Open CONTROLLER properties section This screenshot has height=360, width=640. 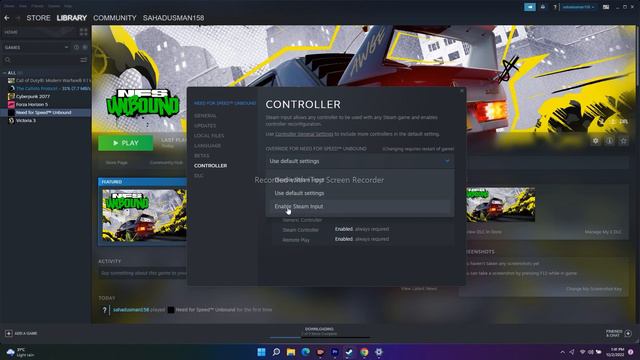[211, 166]
